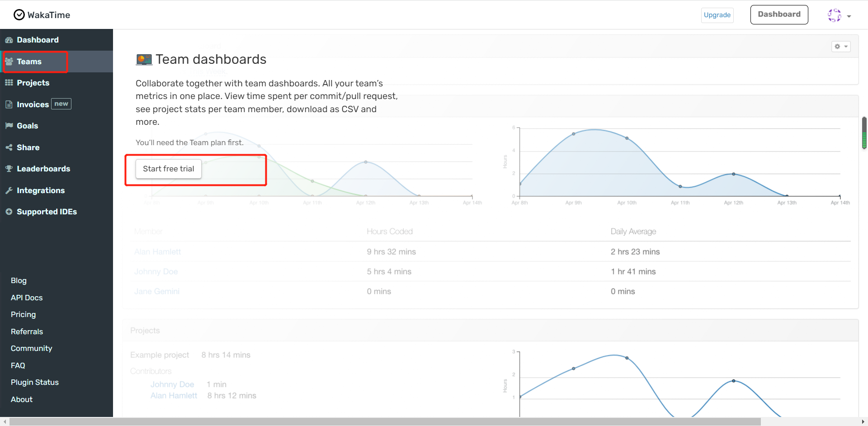Click the Alan Hamlett member row link

pos(157,252)
